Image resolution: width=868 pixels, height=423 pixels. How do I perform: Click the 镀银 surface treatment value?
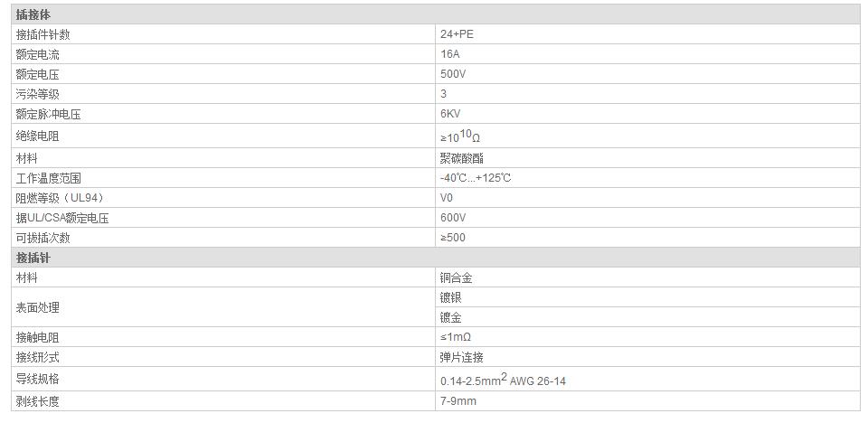[x=451, y=297]
